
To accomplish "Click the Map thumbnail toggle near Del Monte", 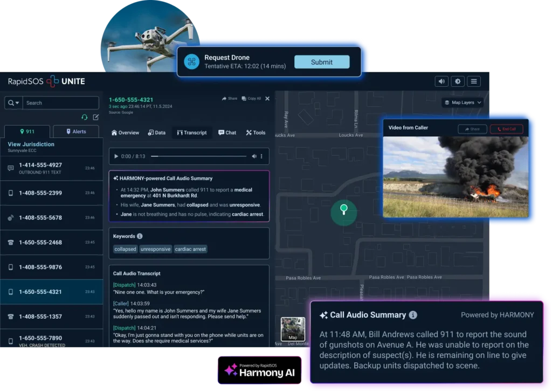I will pos(293,328).
